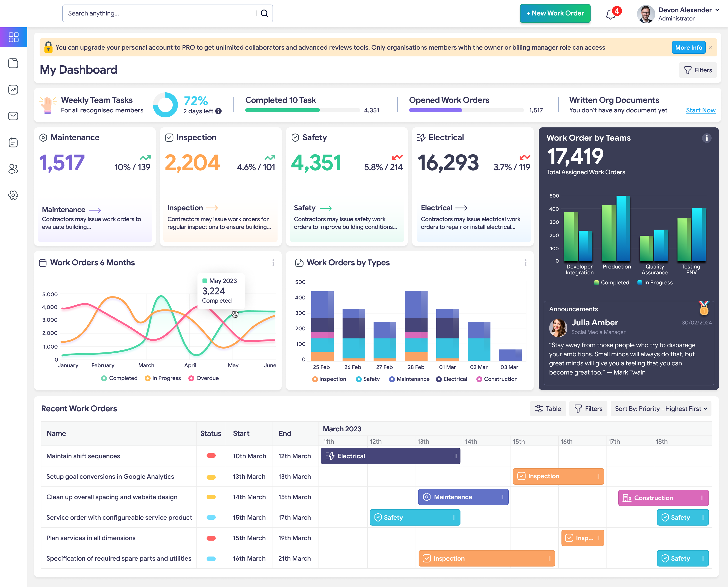
Task: Toggle In Progress in the Teams chart legend
Action: click(655, 282)
